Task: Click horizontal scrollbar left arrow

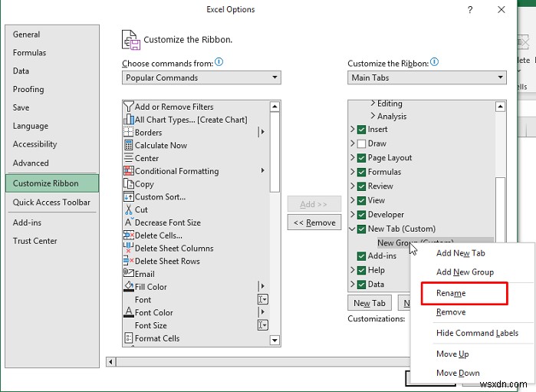Action: click(110, 361)
